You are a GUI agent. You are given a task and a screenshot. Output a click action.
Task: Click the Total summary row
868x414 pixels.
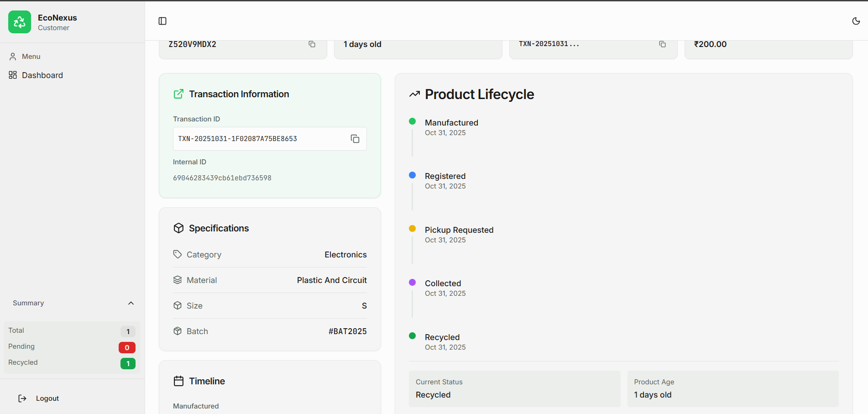(x=68, y=331)
